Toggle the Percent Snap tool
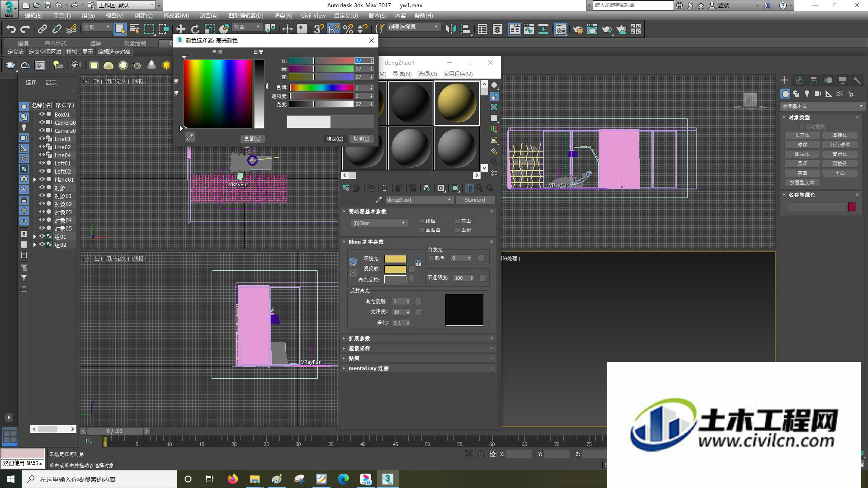The height and width of the screenshot is (489, 868). tap(348, 29)
